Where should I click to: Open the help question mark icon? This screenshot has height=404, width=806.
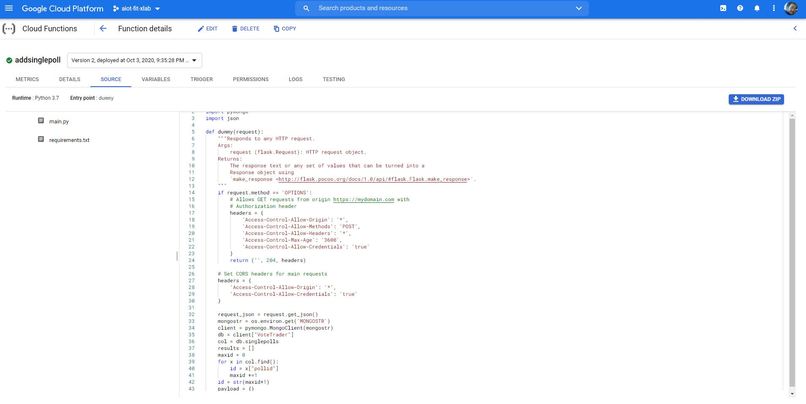(x=740, y=8)
